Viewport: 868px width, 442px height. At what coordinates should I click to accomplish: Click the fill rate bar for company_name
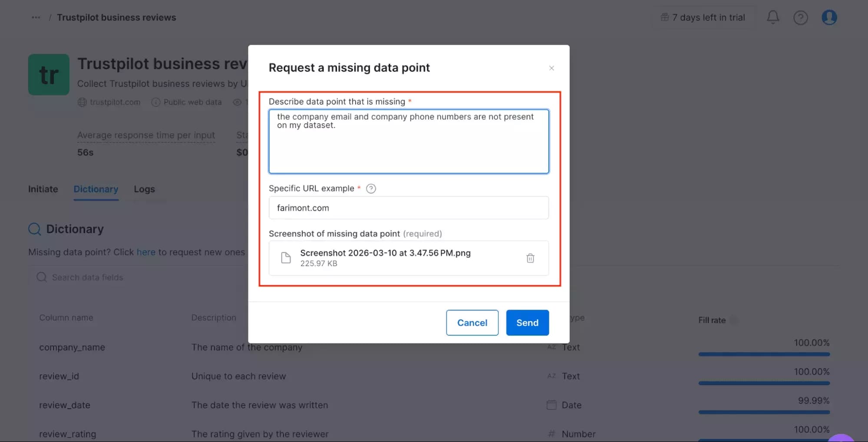pos(764,354)
